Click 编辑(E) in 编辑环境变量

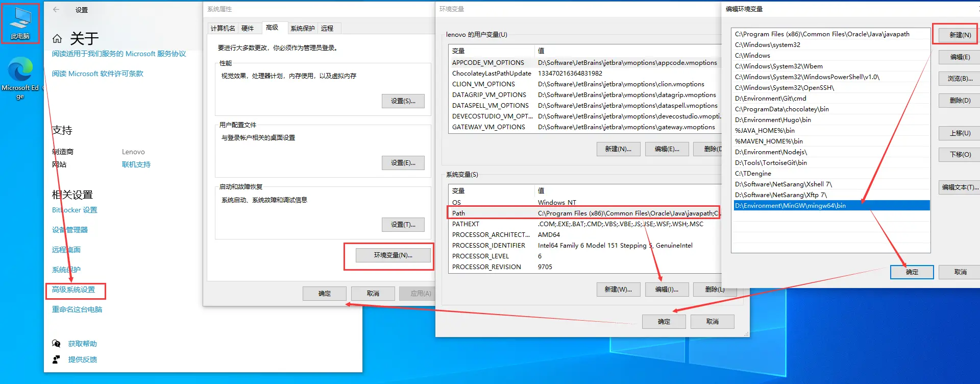(x=960, y=57)
